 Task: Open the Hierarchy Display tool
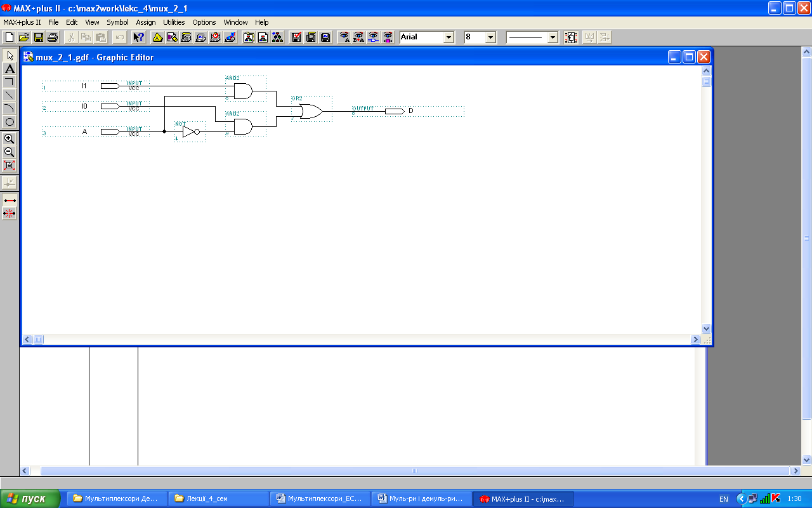(x=157, y=37)
